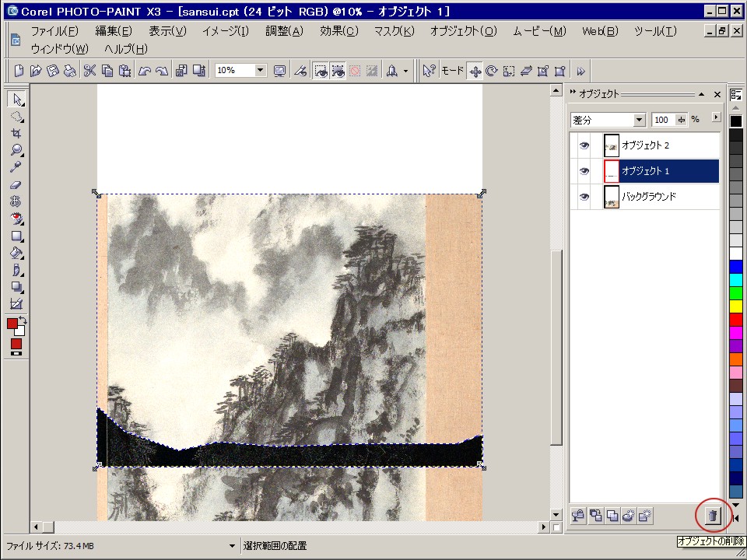Screen dimensions: 747x560
Task: Select the Eyedropper tool
Action: [x=16, y=167]
